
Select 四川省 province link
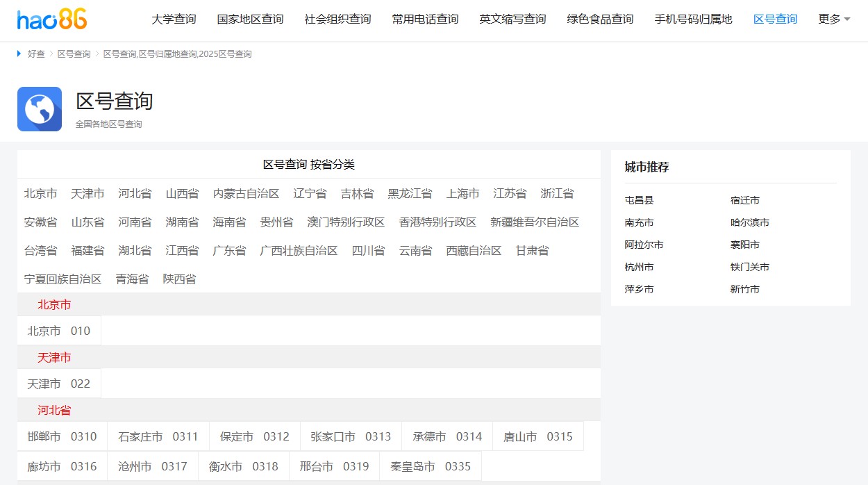click(368, 251)
